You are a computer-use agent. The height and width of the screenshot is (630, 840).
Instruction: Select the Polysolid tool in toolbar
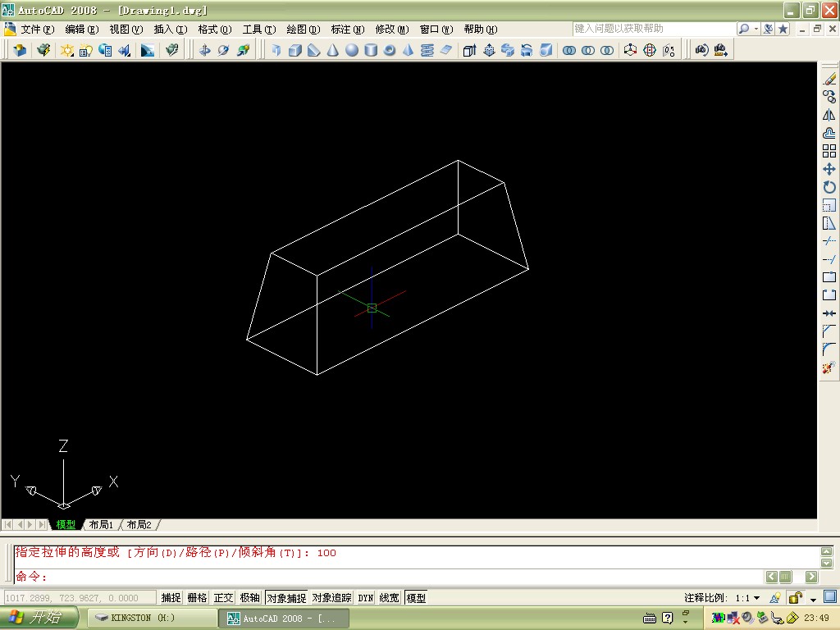click(276, 50)
